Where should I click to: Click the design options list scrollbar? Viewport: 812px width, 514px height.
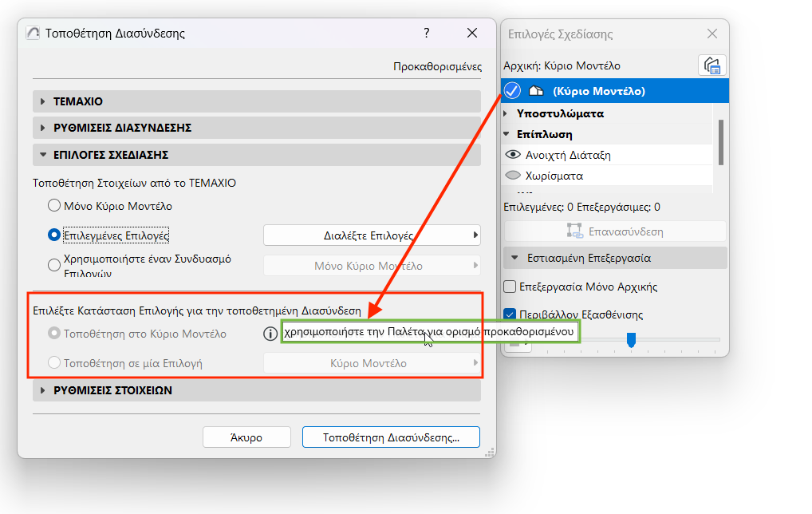tap(721, 142)
